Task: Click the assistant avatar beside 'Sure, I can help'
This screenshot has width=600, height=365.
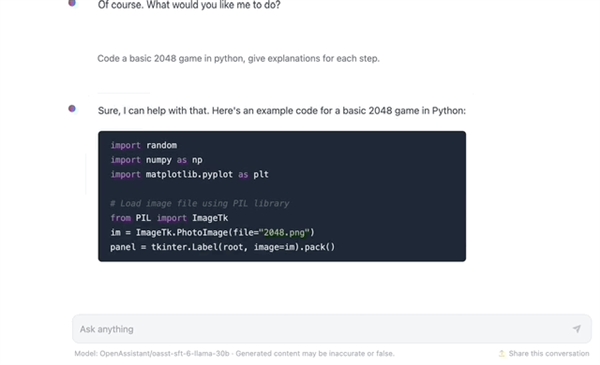Action: [x=72, y=109]
